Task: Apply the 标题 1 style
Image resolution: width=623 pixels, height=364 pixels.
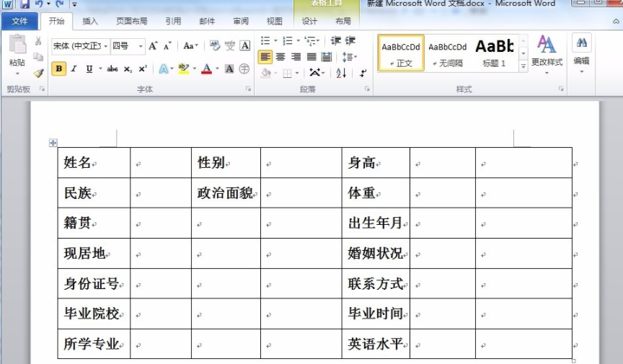Action: tap(494, 53)
